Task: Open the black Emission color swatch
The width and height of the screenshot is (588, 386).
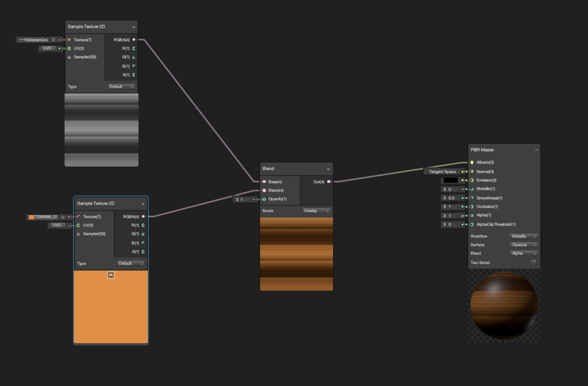Action: click(450, 180)
